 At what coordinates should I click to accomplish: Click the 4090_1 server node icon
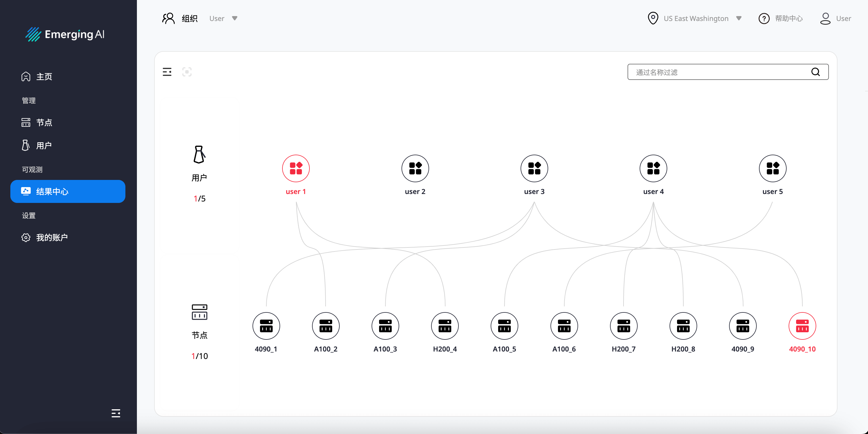[266, 326]
